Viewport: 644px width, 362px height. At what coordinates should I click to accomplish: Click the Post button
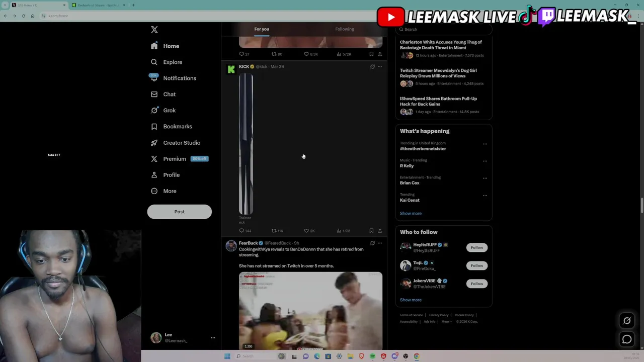179,212
